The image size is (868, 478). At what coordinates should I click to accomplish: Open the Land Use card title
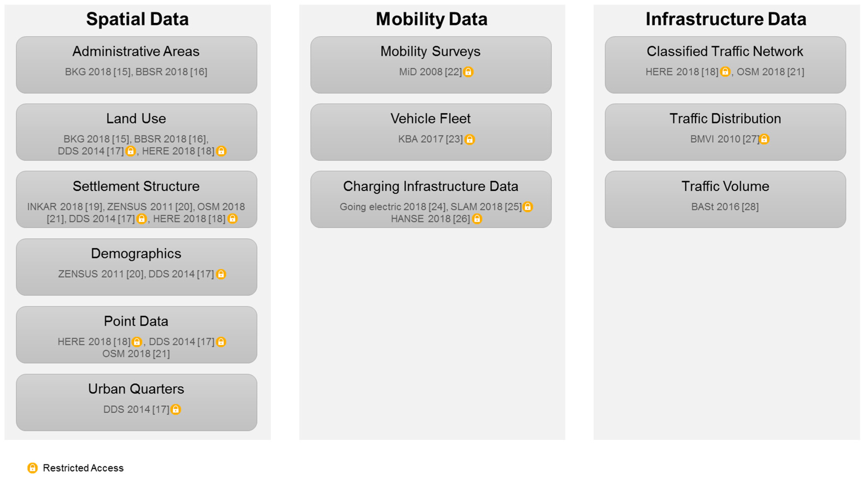point(136,119)
